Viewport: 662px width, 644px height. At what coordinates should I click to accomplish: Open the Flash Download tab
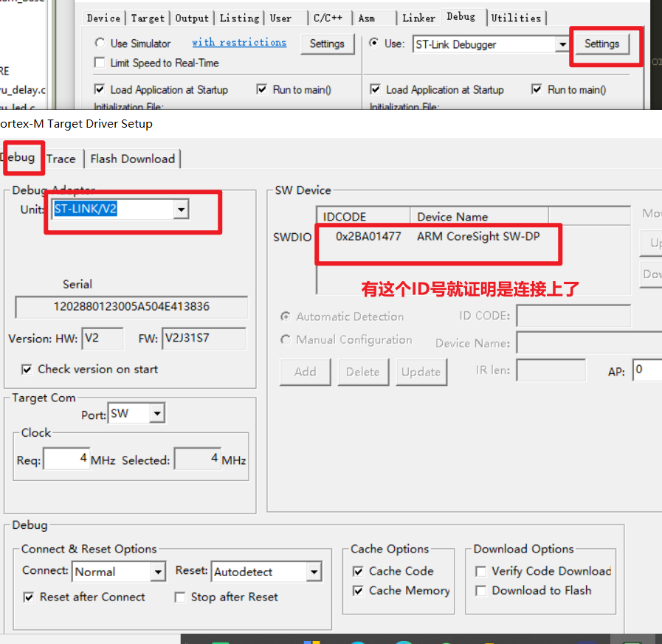click(x=133, y=159)
